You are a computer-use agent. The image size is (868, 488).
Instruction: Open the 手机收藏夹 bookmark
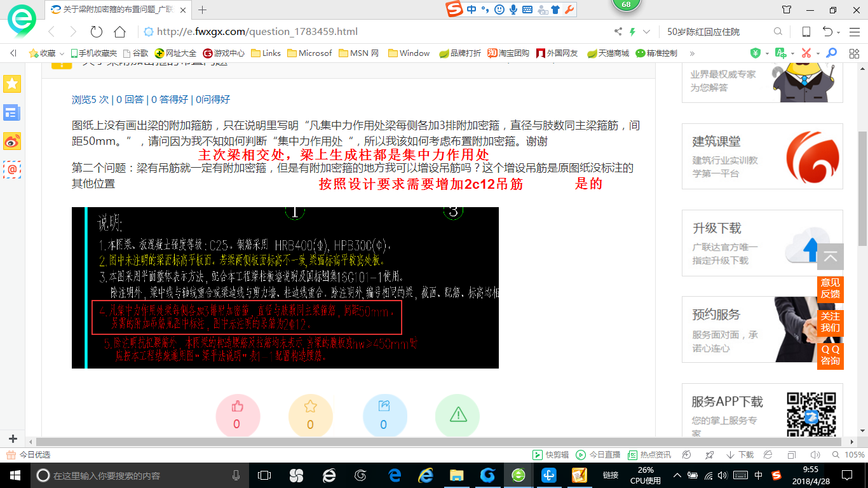point(93,53)
